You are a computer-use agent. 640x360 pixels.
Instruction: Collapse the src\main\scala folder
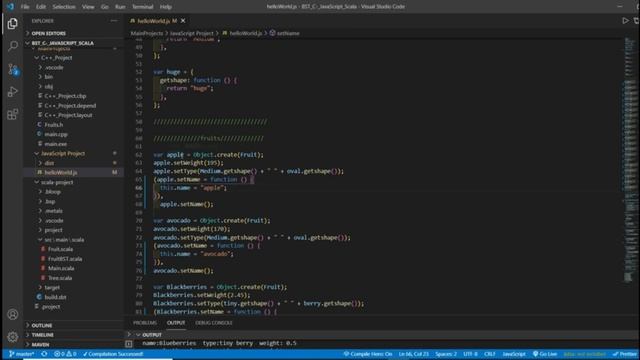tap(64, 240)
